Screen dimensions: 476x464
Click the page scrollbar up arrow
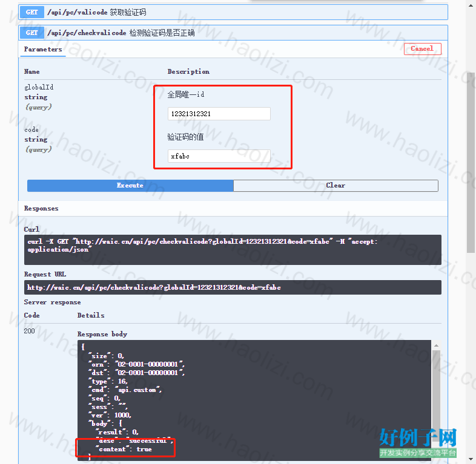[x=471, y=5]
